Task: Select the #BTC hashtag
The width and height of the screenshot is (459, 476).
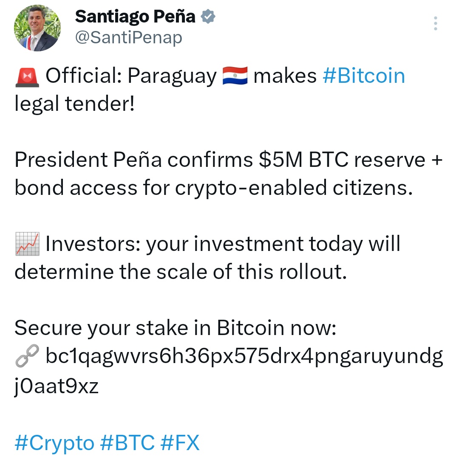Action: pos(127,443)
